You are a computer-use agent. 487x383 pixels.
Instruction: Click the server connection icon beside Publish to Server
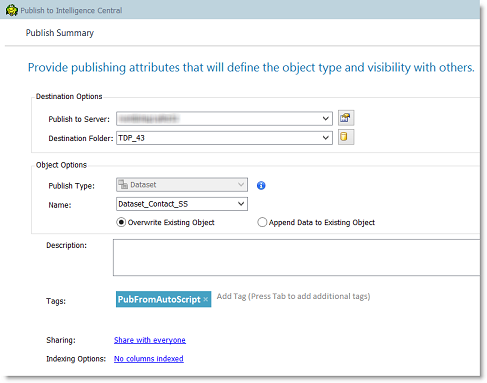(x=346, y=118)
